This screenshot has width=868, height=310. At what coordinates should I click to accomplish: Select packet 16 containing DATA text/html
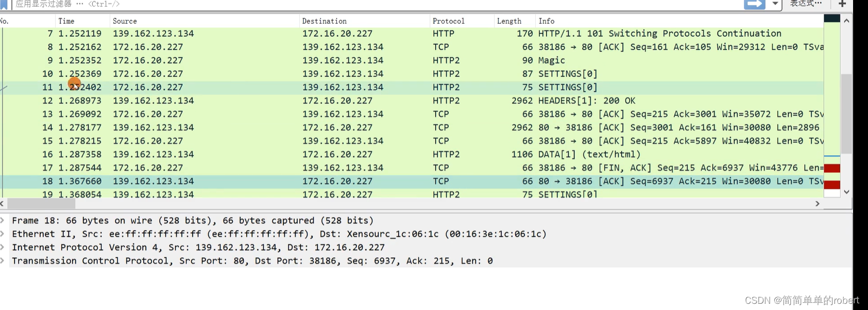point(309,154)
